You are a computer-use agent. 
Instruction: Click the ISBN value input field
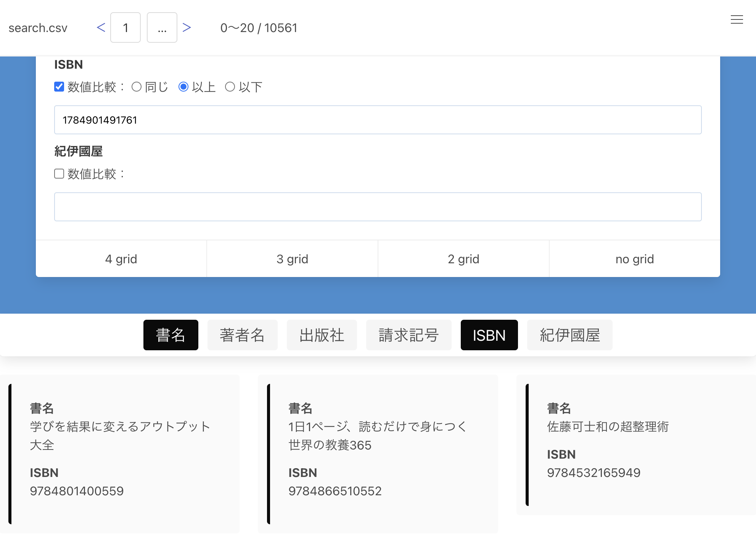pyautogui.click(x=378, y=120)
